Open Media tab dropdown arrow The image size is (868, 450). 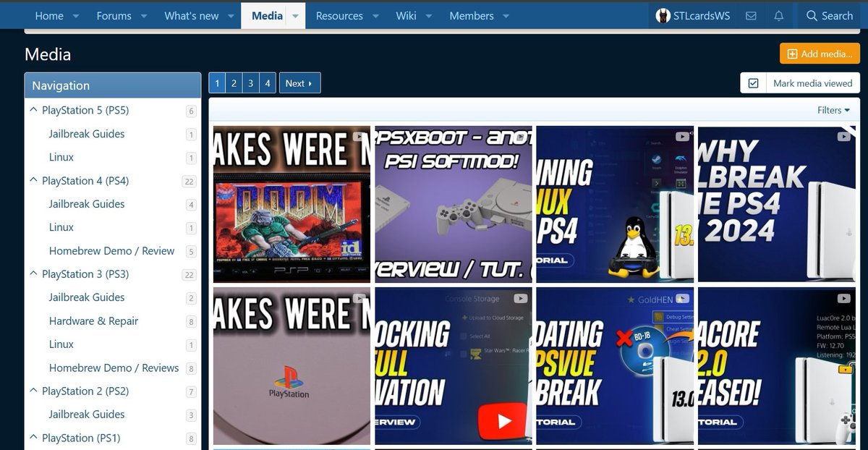(295, 16)
